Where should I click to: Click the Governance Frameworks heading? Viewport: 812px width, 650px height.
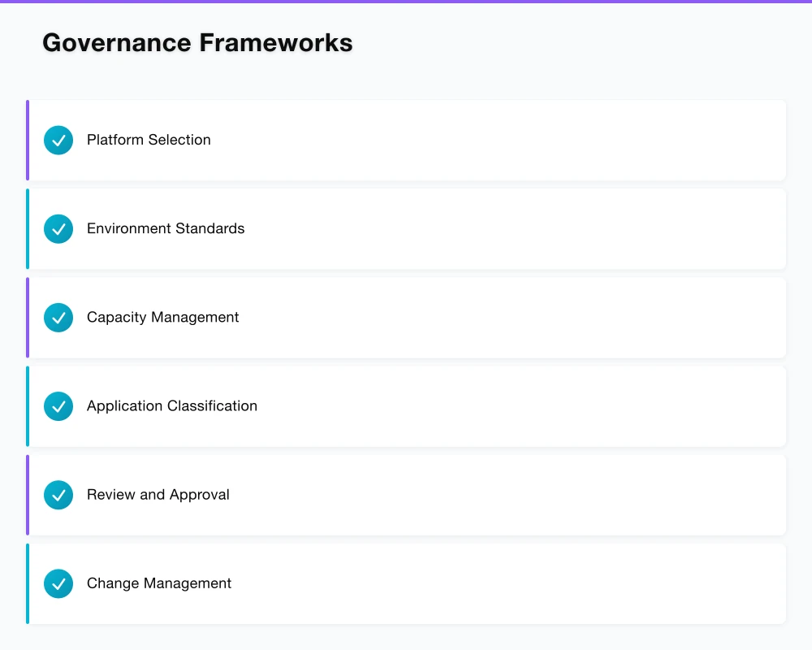197,43
